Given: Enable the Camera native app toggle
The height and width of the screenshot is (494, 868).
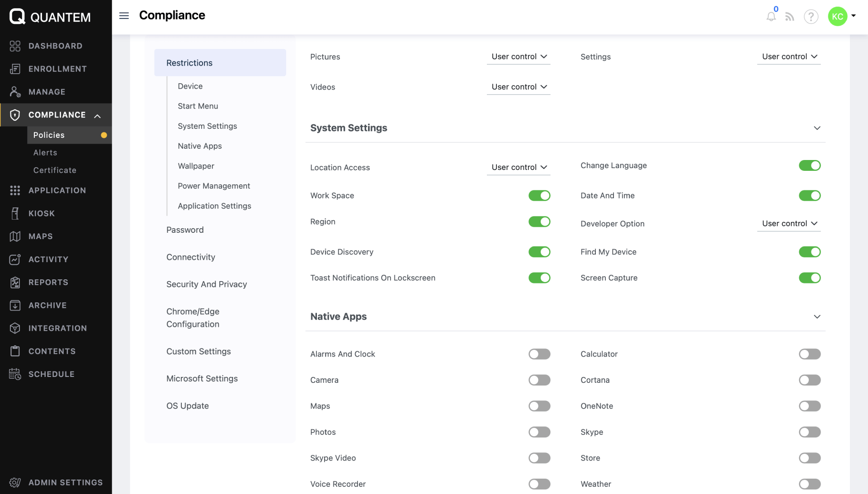Looking at the screenshot, I should (x=539, y=380).
